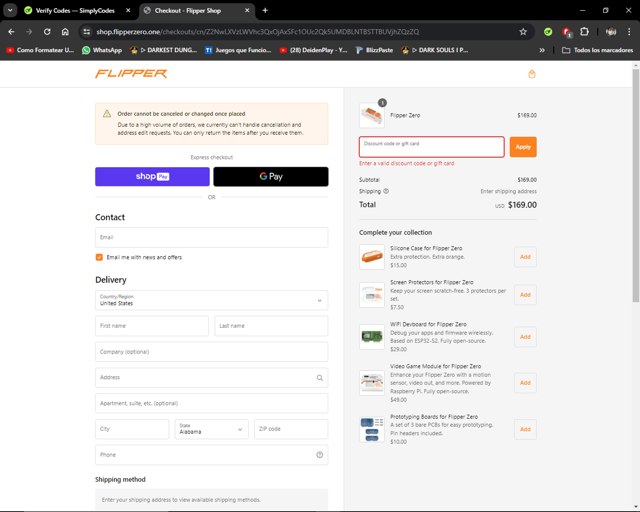
Task: Open the Extensions puzzle icon
Action: point(584,31)
